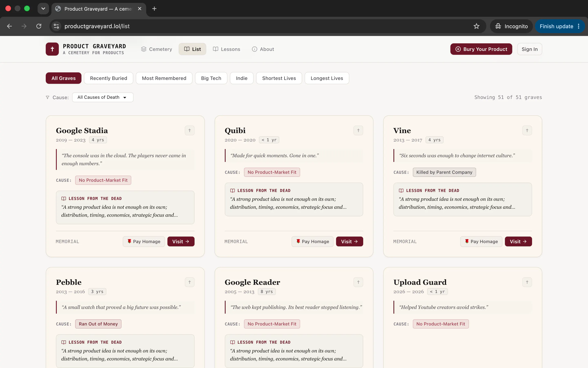Open All Causes of Death dropdown

tap(102, 97)
